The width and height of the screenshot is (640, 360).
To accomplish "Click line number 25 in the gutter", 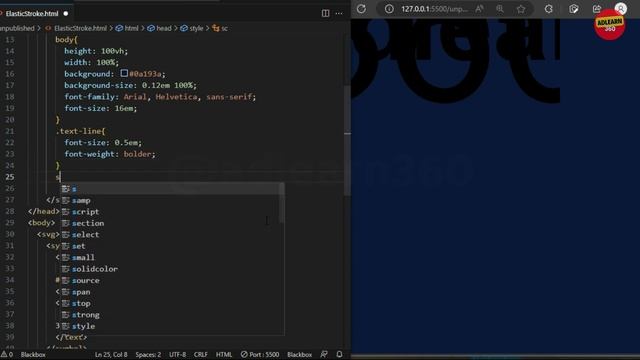I will [9, 177].
